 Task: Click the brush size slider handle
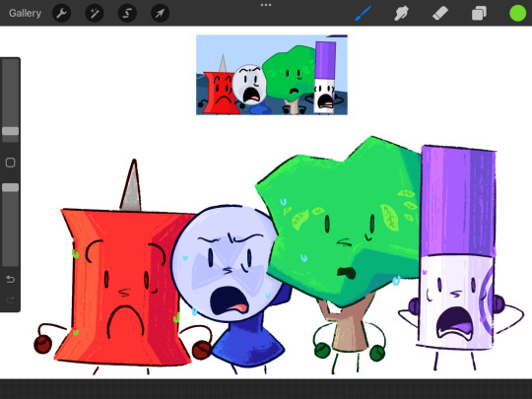point(11,131)
